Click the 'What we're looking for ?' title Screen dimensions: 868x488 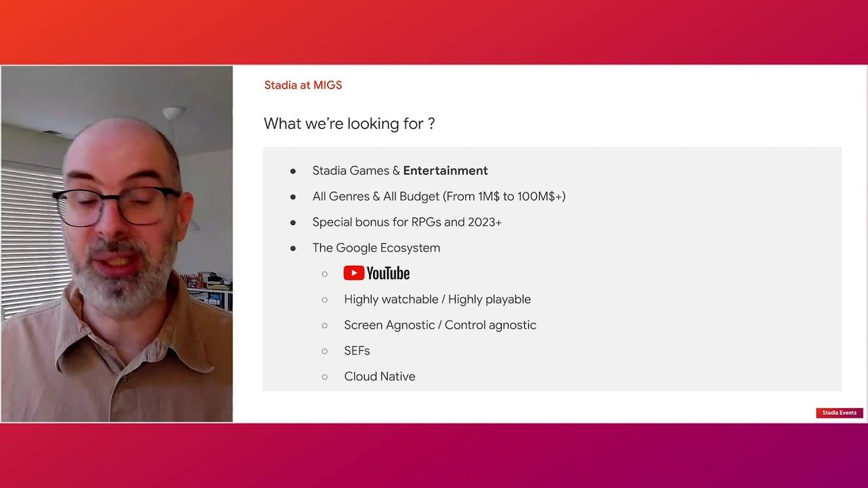pyautogui.click(x=349, y=123)
